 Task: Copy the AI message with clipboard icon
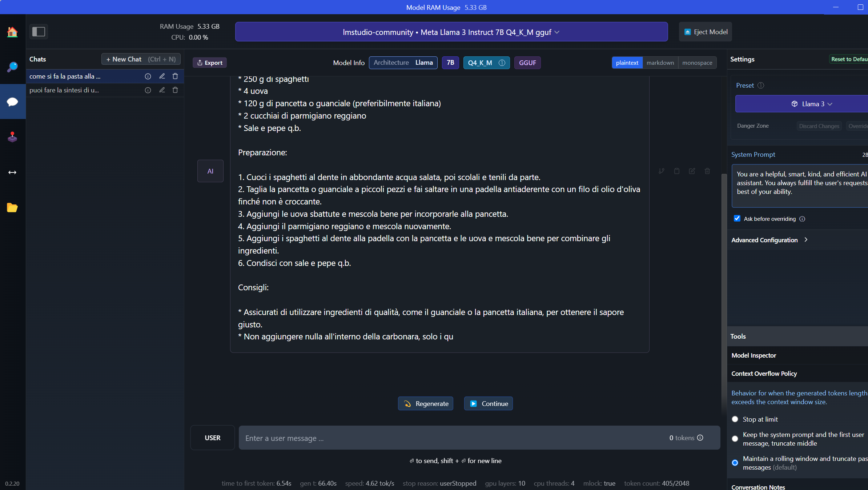tap(677, 171)
